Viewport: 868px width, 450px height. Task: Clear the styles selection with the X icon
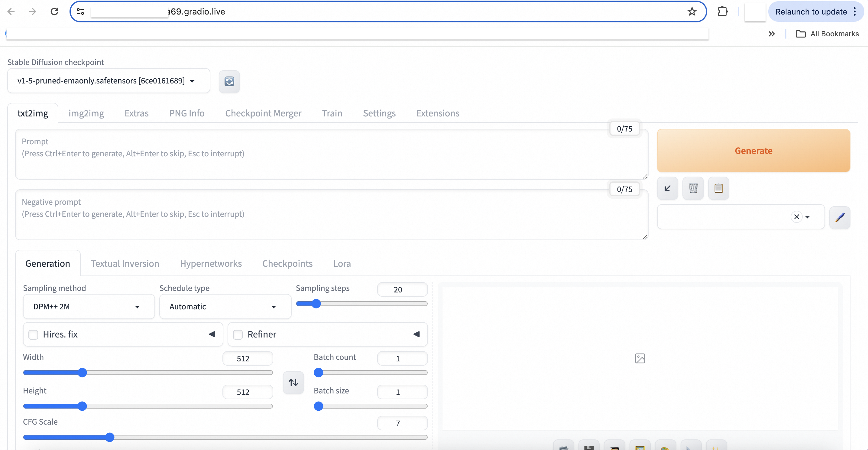click(797, 217)
